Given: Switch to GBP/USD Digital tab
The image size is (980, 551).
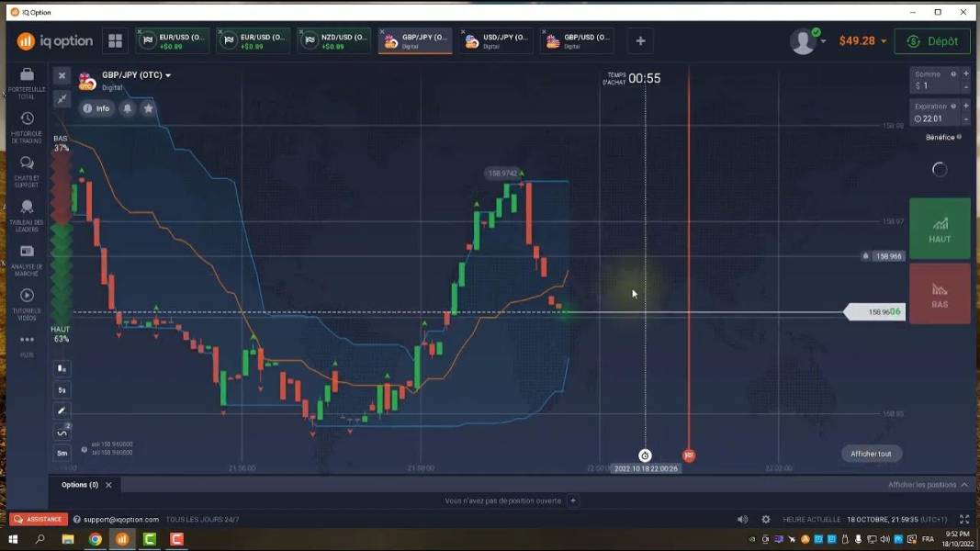Looking at the screenshot, I should click(578, 40).
